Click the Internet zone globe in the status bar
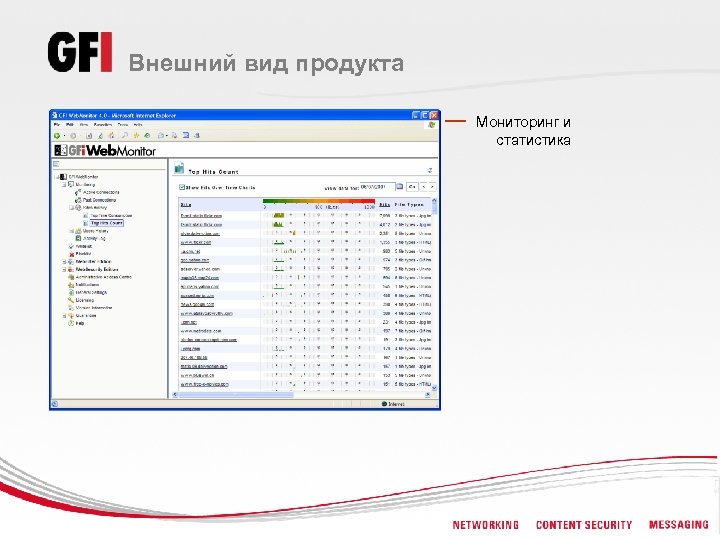This screenshot has height=540, width=720. 384,404
